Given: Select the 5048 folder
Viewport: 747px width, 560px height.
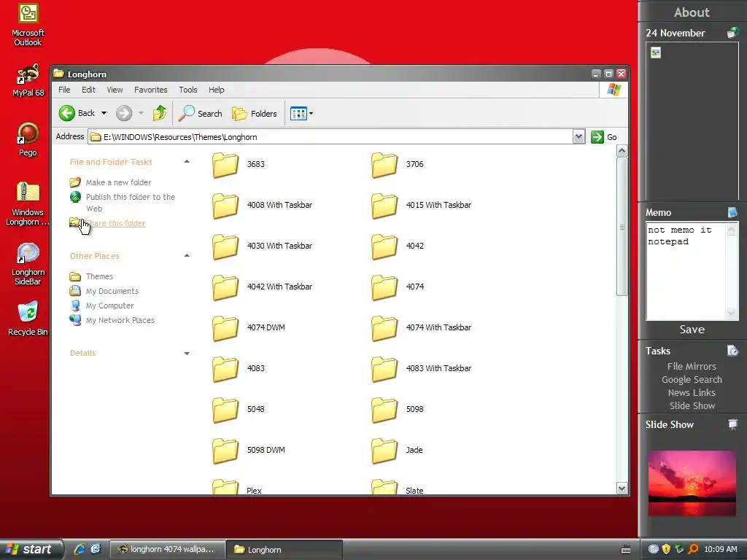Looking at the screenshot, I should pos(239,410).
